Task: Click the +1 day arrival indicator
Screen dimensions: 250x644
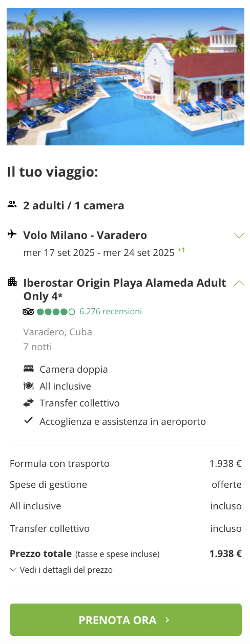Action: pyautogui.click(x=181, y=250)
